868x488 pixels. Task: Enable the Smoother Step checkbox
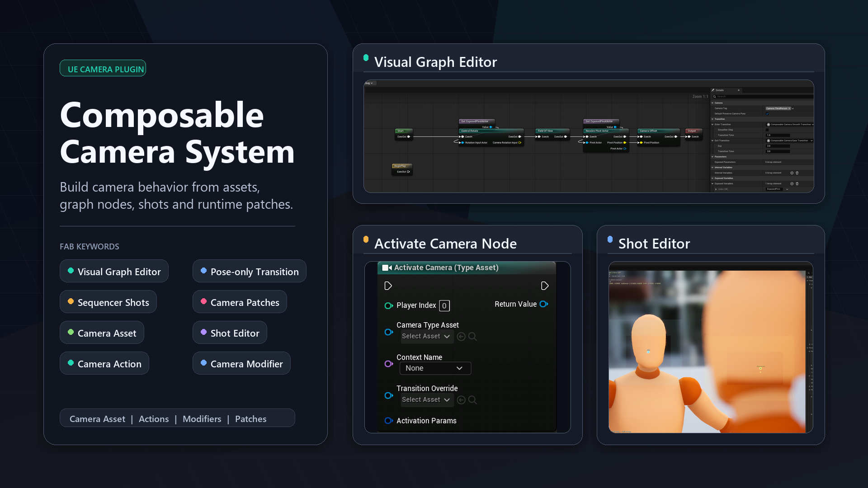pos(767,130)
